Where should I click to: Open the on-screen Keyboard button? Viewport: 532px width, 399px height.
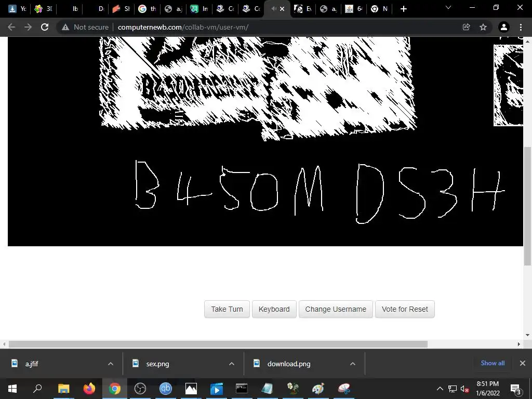(x=274, y=309)
